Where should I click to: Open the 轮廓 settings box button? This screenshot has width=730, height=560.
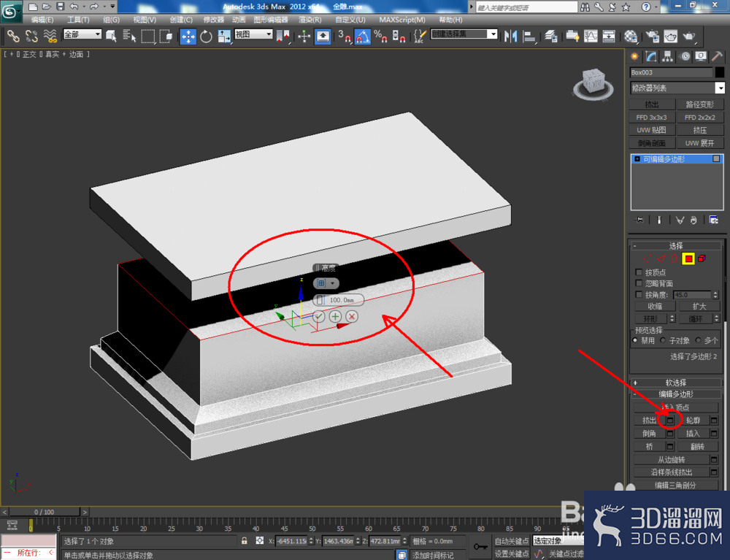(x=714, y=421)
